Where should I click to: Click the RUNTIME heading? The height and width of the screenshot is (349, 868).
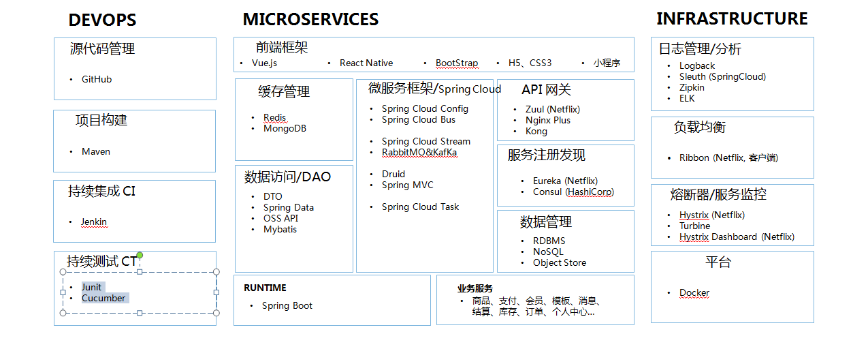coord(265,288)
